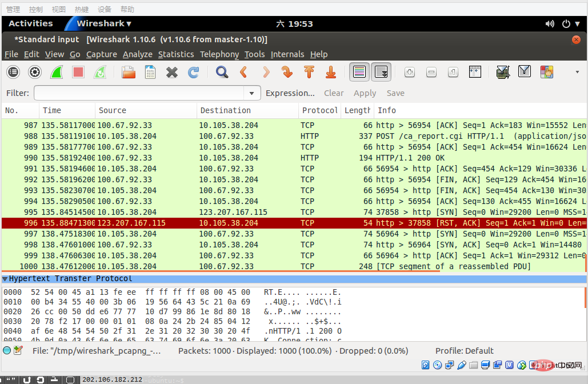Sort packets by the No. column
Image resolution: width=588 pixels, height=384 pixels.
coord(20,110)
